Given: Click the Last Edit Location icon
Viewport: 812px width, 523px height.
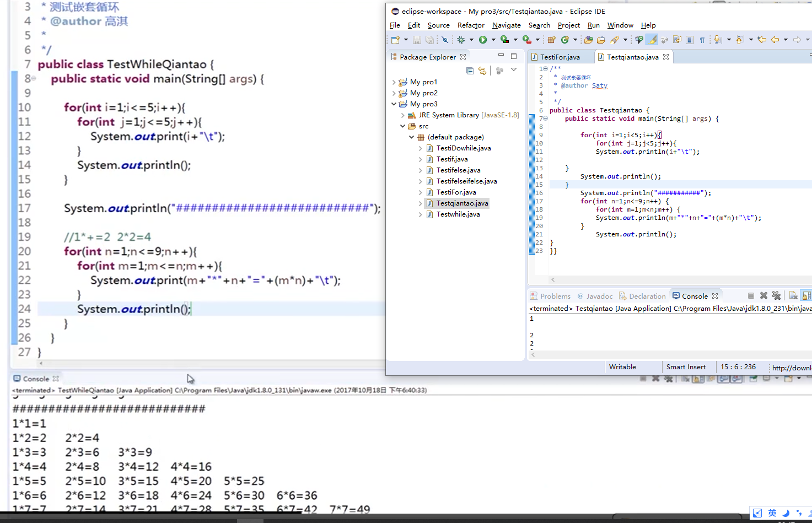Looking at the screenshot, I should pos(762,40).
